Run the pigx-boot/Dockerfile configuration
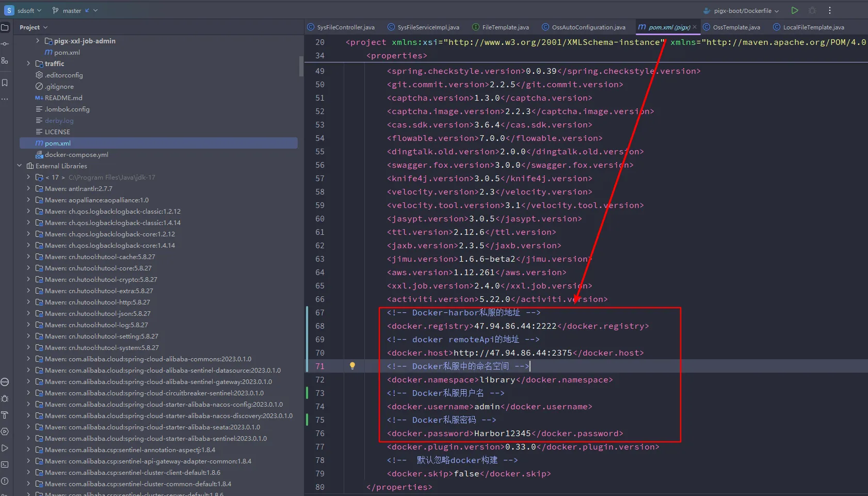This screenshot has height=496, width=868. click(795, 10)
